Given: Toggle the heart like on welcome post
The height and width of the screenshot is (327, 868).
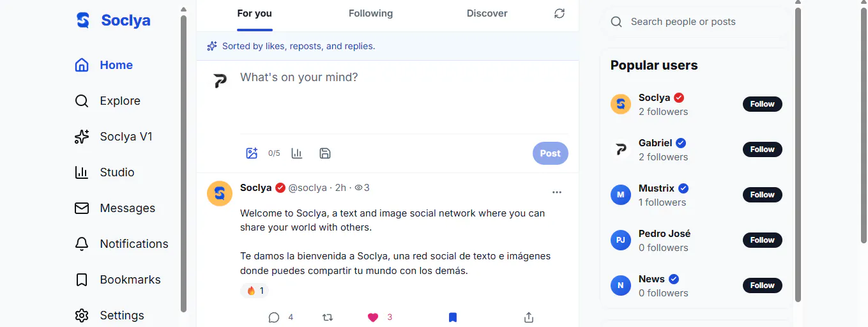Looking at the screenshot, I should click(x=379, y=317).
